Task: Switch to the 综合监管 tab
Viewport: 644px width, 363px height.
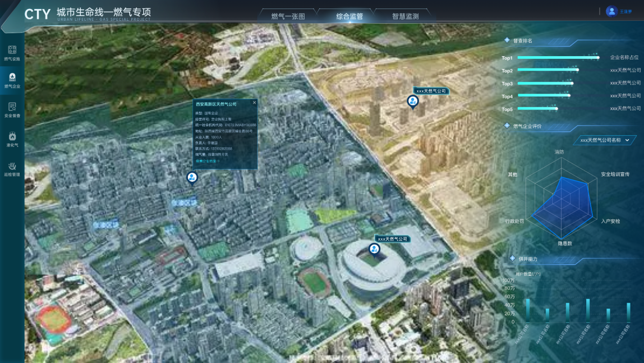Action: 349,16
